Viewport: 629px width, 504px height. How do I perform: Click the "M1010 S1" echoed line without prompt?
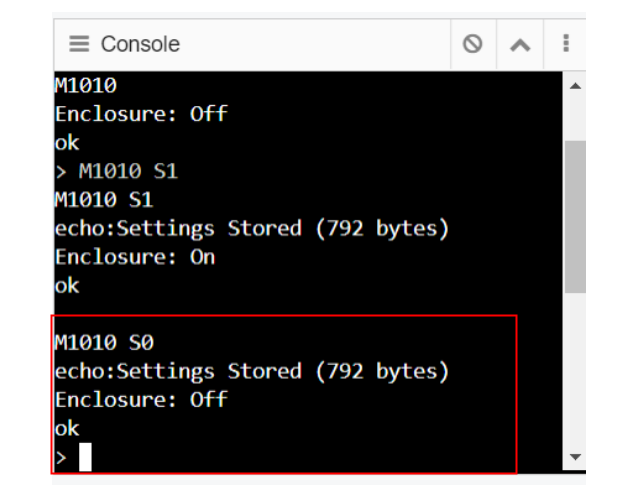click(x=104, y=200)
